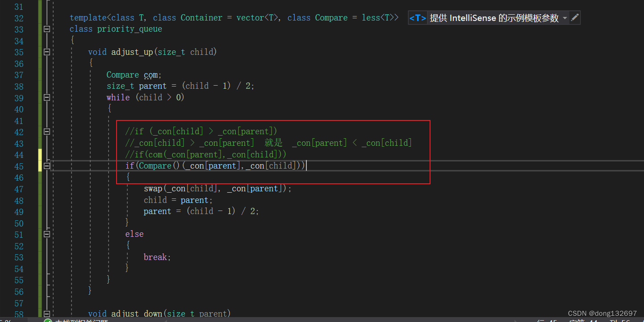Image resolution: width=644 pixels, height=322 pixels.
Task: Collapse the else block at line 51
Action: (46, 234)
